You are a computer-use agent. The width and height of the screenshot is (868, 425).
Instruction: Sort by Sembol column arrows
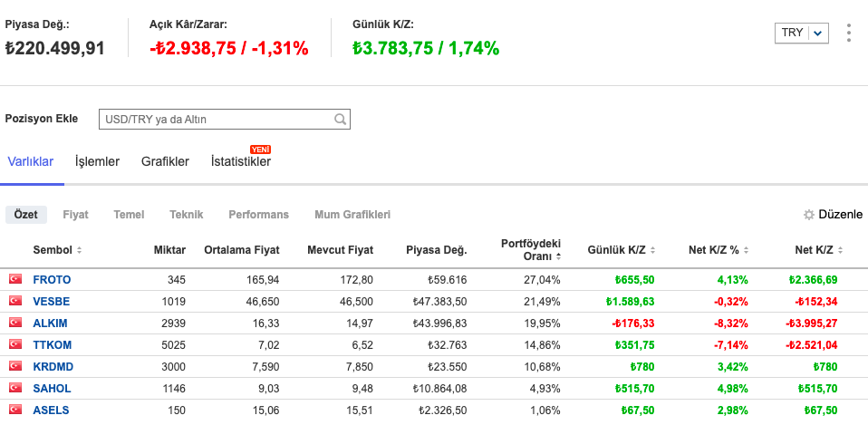pos(79,250)
